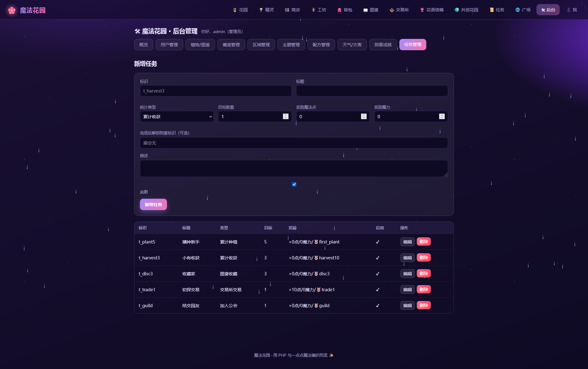Open the 勋章成就 tab
The width and height of the screenshot is (588, 369).
383,45
